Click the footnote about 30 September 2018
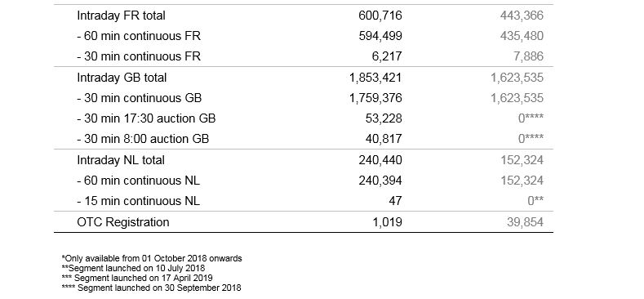 coord(151,288)
